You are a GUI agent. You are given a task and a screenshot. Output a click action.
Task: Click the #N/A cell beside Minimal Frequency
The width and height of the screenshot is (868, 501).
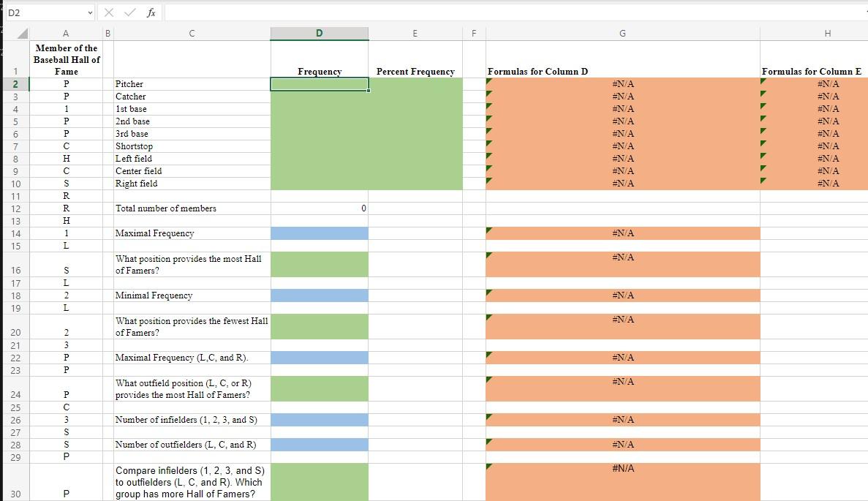(x=622, y=295)
